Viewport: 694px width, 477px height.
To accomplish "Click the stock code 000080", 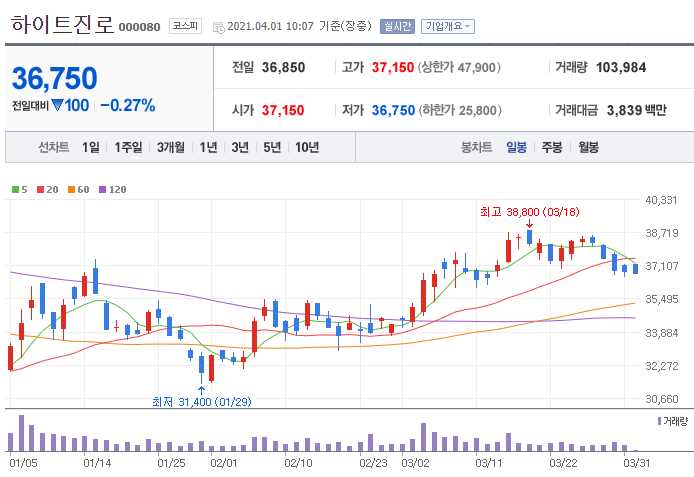I will [x=139, y=27].
